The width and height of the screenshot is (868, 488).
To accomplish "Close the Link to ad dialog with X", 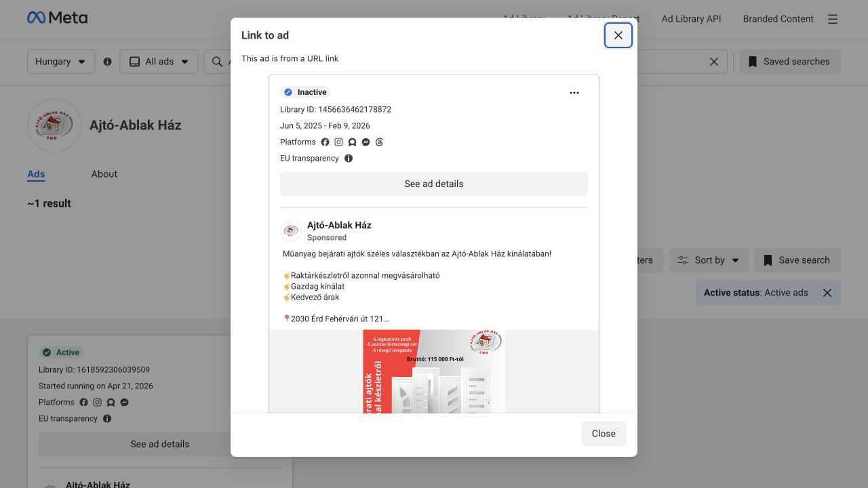I will pyautogui.click(x=618, y=35).
